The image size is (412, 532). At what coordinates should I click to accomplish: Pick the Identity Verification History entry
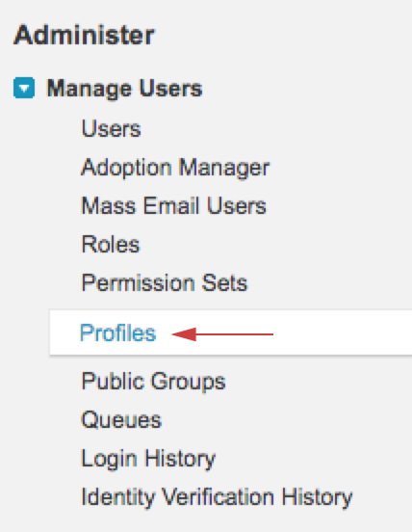[x=217, y=497]
